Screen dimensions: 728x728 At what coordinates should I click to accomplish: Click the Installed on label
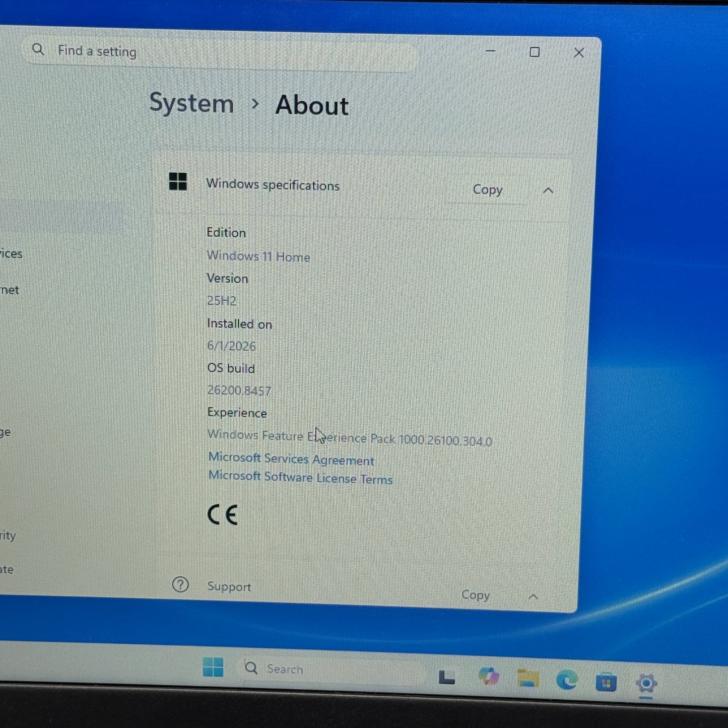[239, 324]
